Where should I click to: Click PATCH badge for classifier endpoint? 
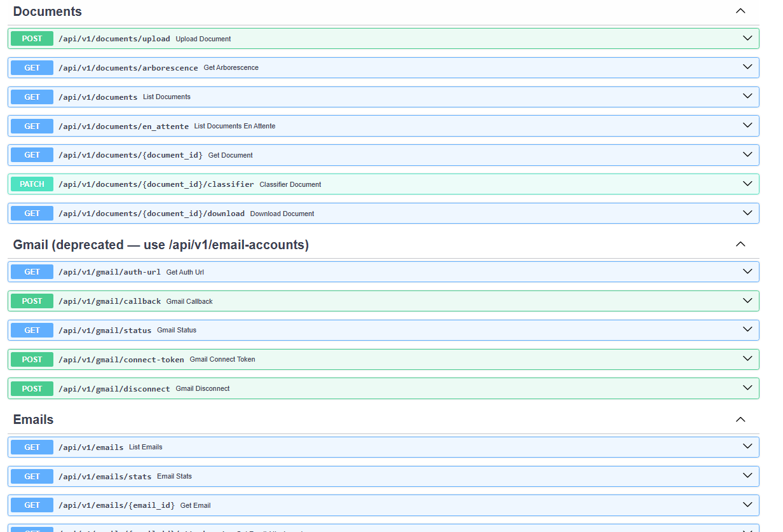tap(32, 184)
